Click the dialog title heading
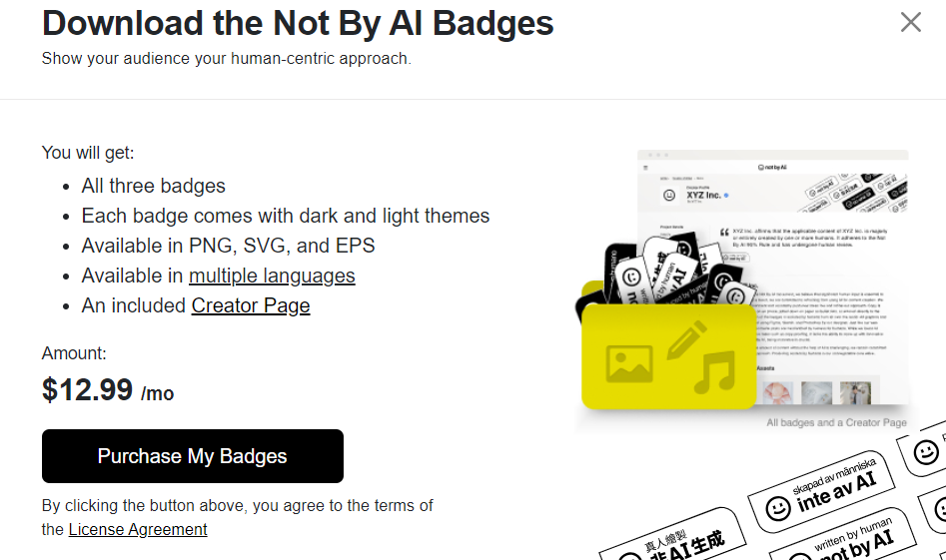946x560 pixels. click(298, 23)
